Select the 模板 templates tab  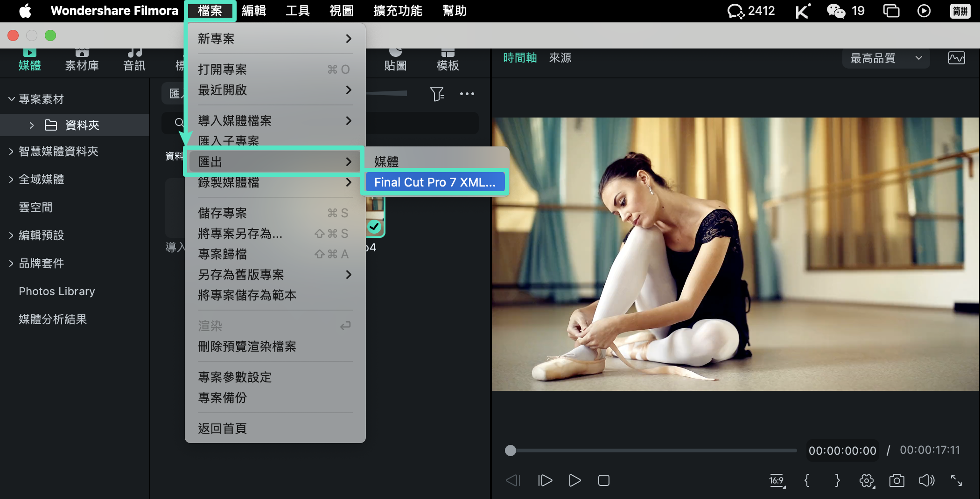tap(448, 61)
